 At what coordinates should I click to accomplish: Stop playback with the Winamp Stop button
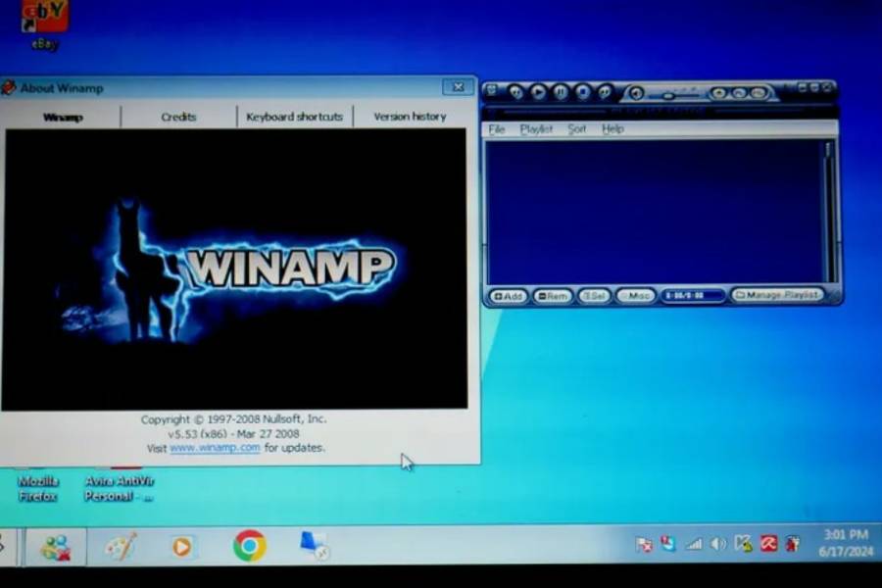(x=583, y=92)
